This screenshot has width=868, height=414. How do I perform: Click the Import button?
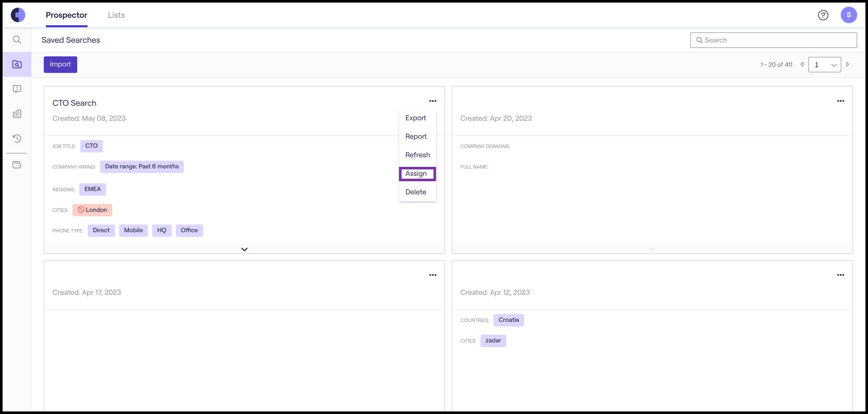tap(60, 64)
